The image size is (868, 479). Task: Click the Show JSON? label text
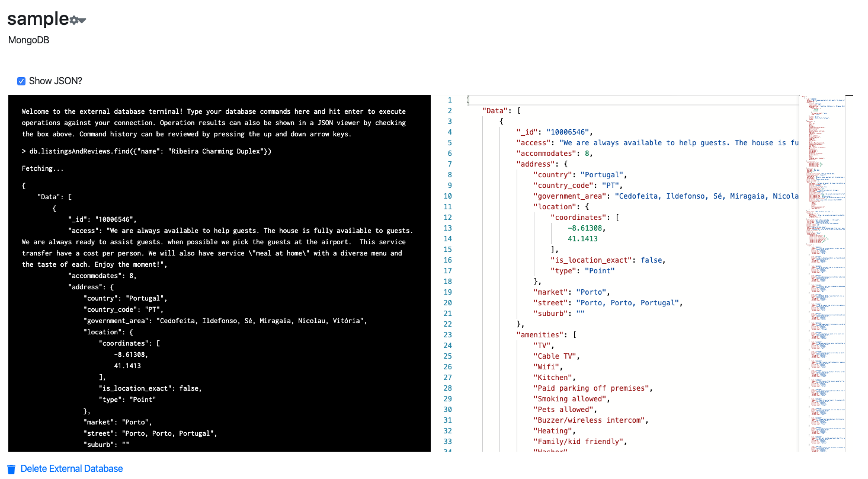click(56, 81)
